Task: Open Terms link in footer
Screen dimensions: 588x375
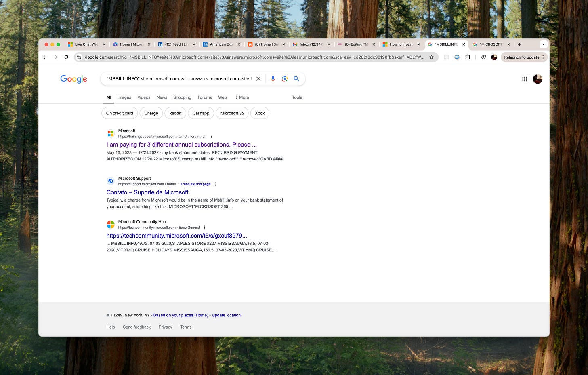Action: point(186,327)
